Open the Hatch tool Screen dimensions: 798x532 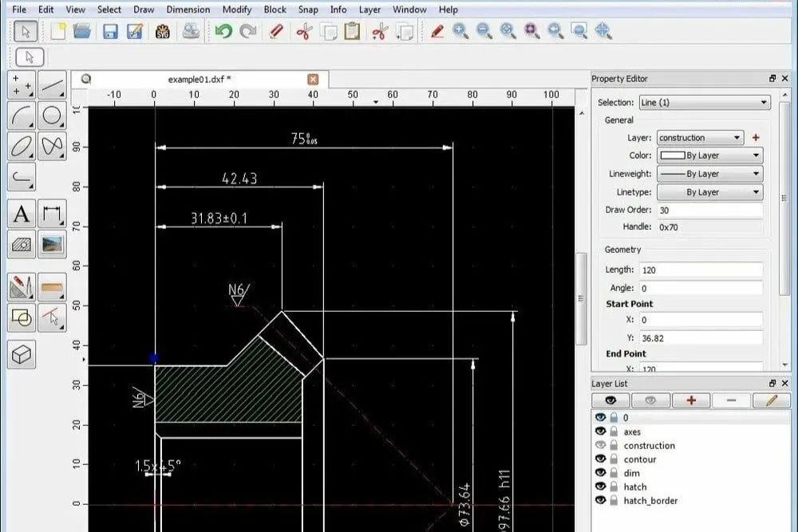22,245
